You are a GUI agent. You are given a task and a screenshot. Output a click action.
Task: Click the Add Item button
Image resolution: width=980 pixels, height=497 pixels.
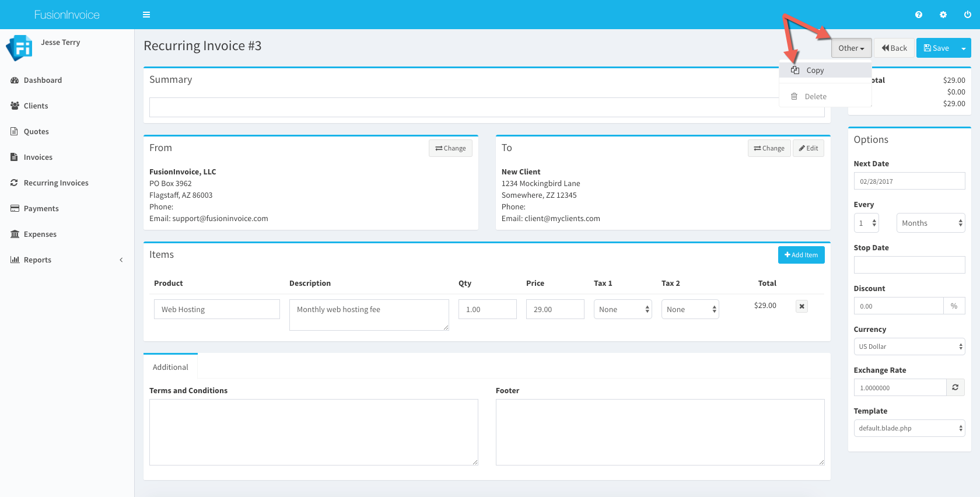point(801,255)
